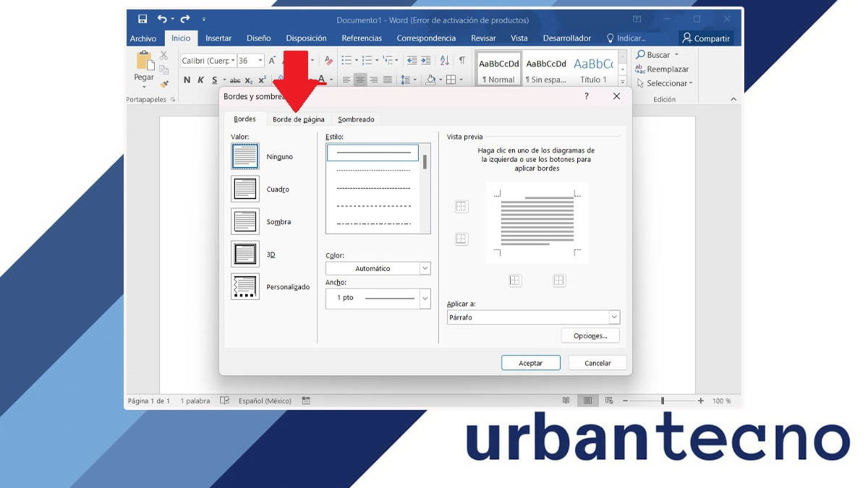Toggle bold formatting in the ribbon
Viewport: 868px width, 488px height.
pos(187,80)
